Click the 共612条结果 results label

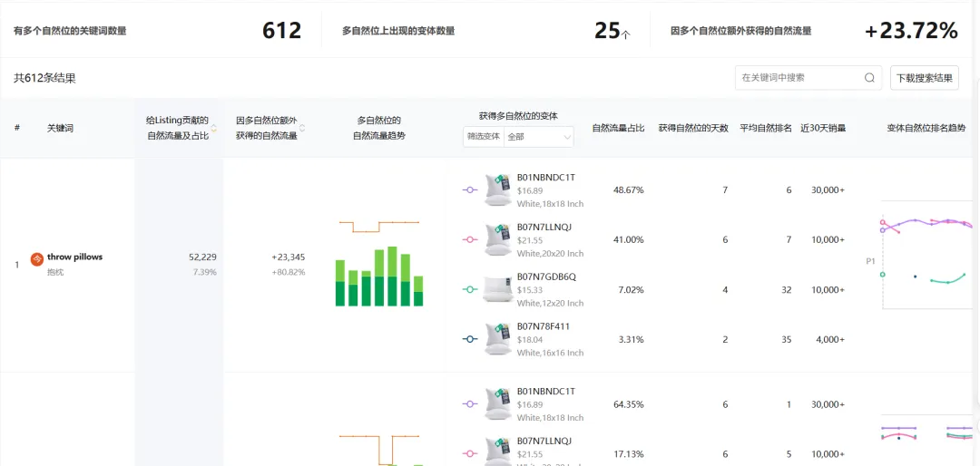coord(45,78)
